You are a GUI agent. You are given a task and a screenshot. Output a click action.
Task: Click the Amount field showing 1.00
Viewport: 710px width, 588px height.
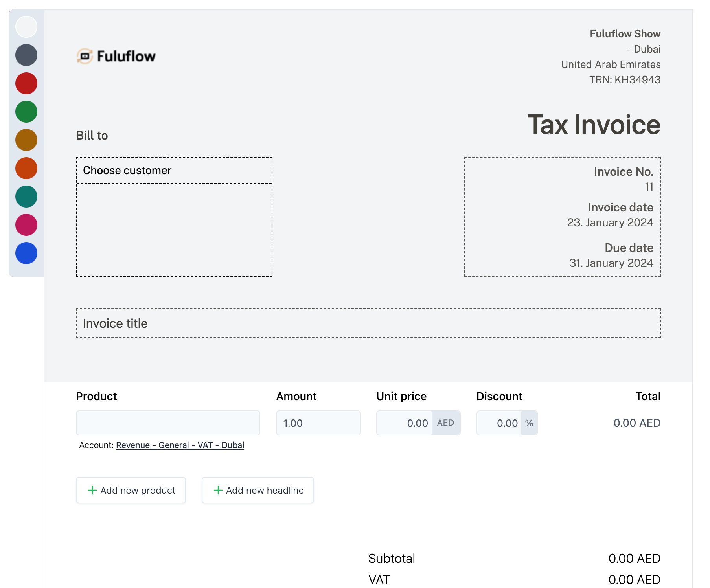tap(318, 423)
